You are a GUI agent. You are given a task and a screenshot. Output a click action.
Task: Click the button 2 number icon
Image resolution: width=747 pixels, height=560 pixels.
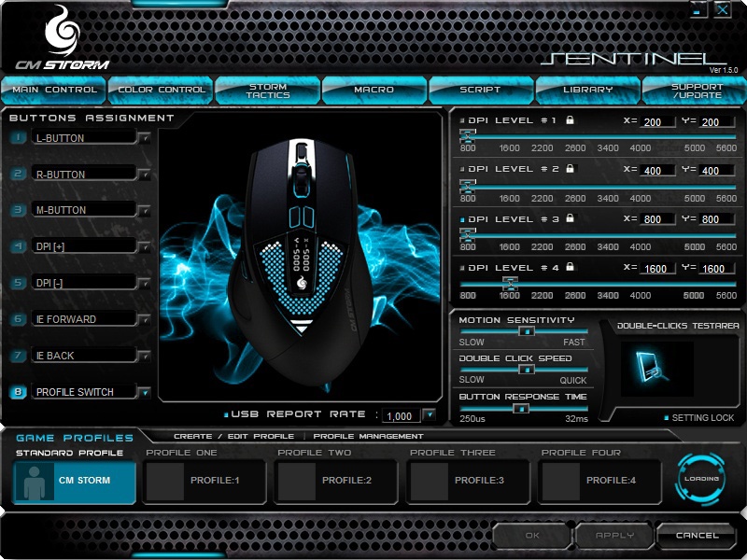(18, 174)
